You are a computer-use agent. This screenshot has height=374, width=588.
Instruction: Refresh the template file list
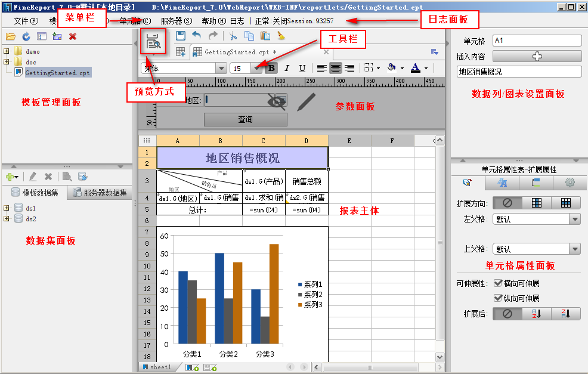[x=26, y=36]
